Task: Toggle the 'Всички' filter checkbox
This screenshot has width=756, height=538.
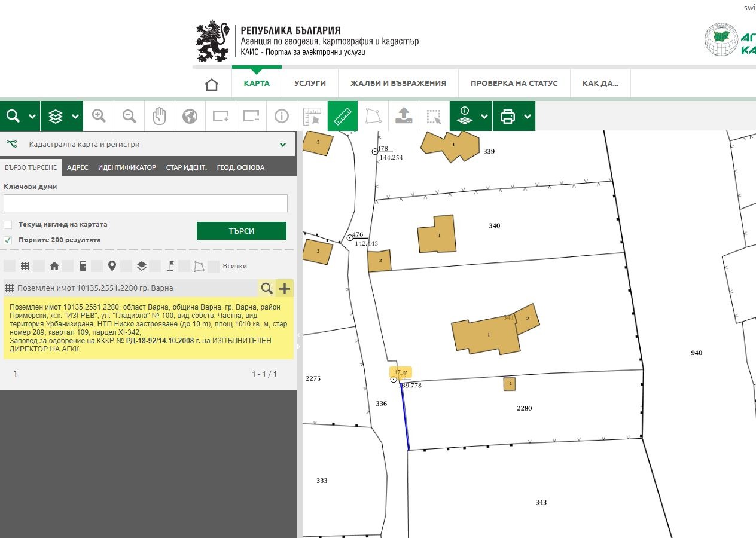Action: (x=213, y=266)
